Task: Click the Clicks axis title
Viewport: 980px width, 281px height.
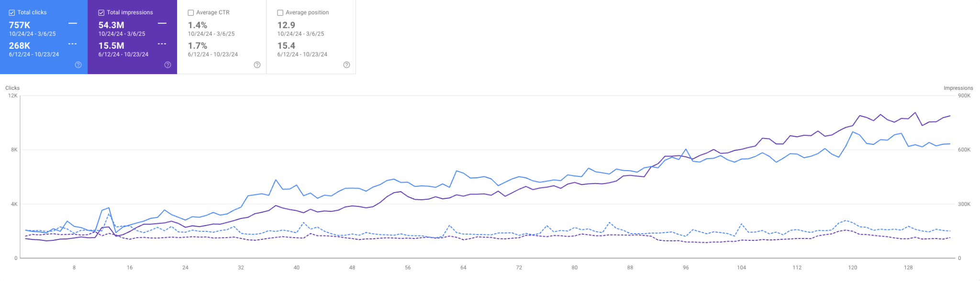Action: pos(12,88)
